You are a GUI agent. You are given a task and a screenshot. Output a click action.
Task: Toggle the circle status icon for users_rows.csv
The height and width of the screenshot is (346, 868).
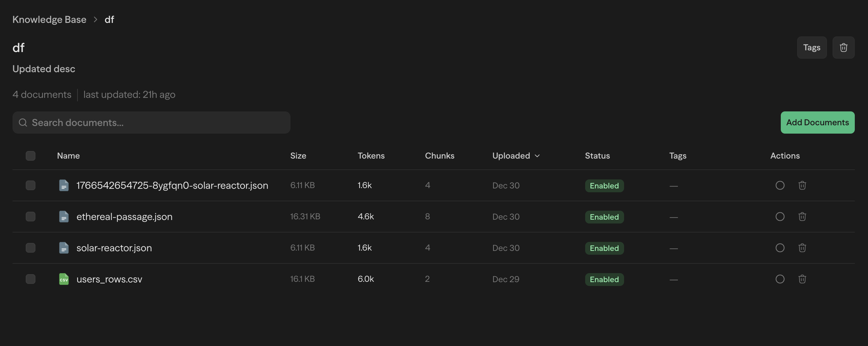780,279
